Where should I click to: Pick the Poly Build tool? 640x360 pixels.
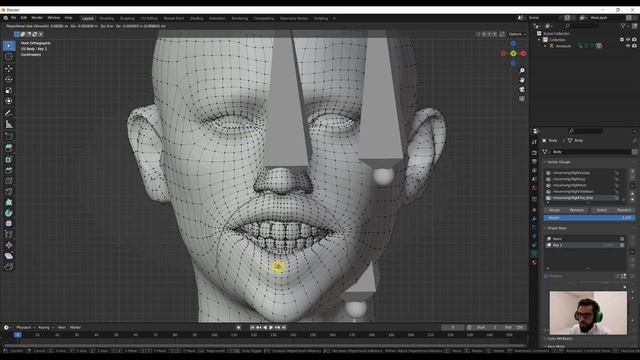tap(9, 202)
